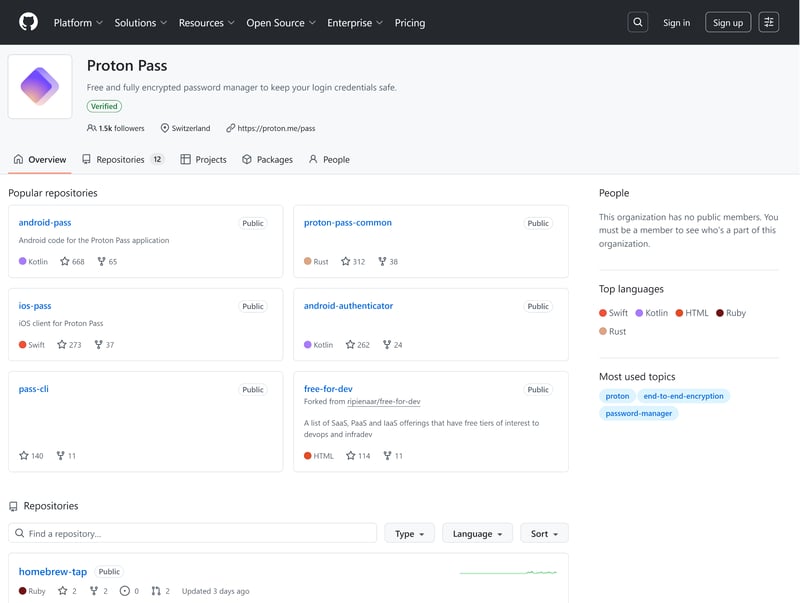Switch to the Packages tab
The width and height of the screenshot is (800, 603).
pos(267,160)
